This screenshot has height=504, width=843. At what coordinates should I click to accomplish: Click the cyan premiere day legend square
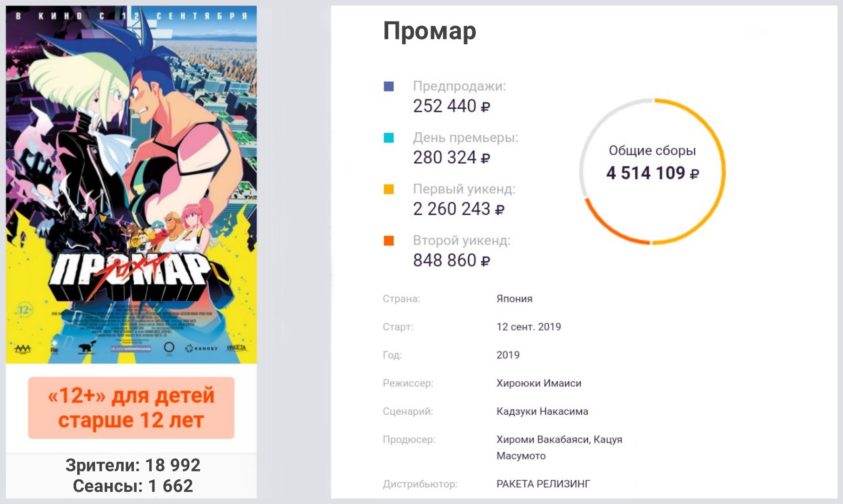pos(389,138)
